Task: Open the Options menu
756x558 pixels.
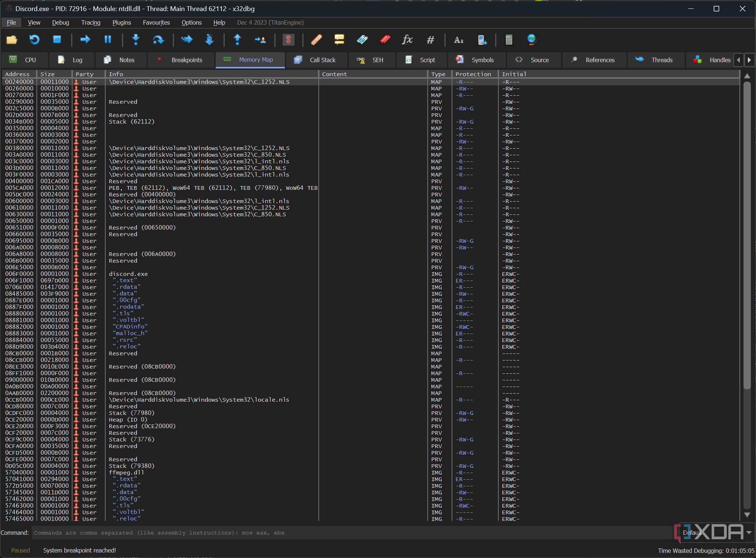Action: pyautogui.click(x=192, y=22)
